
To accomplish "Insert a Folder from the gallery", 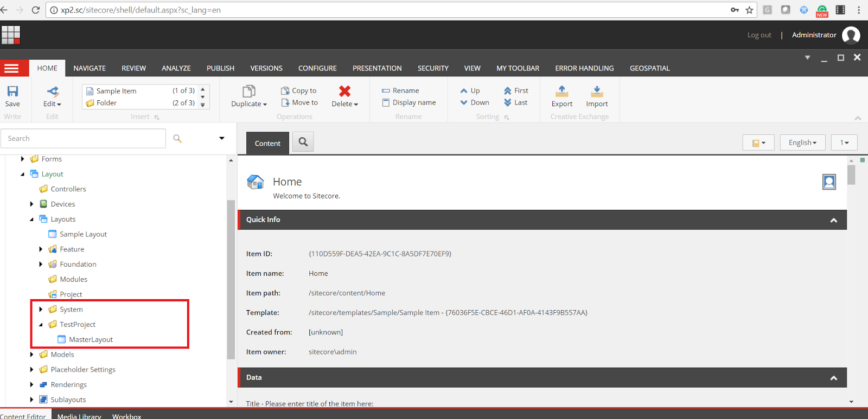I will [x=141, y=103].
